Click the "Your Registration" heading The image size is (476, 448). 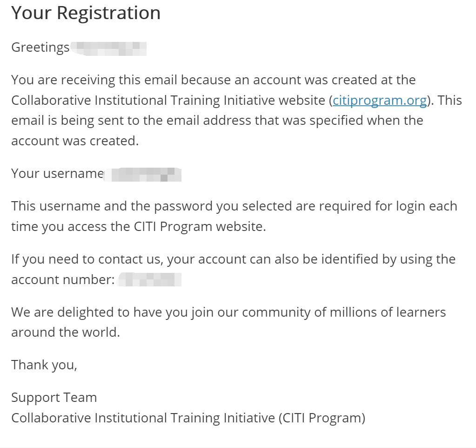[x=86, y=13]
